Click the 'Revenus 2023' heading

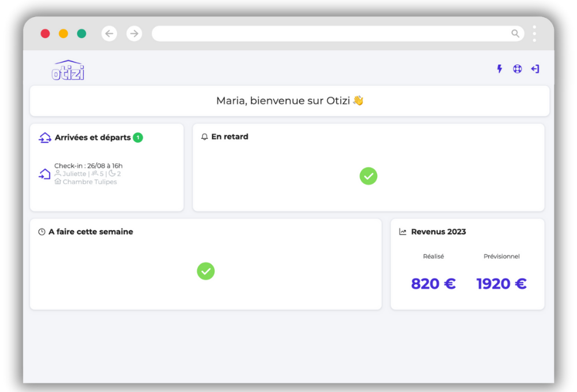pyautogui.click(x=439, y=232)
